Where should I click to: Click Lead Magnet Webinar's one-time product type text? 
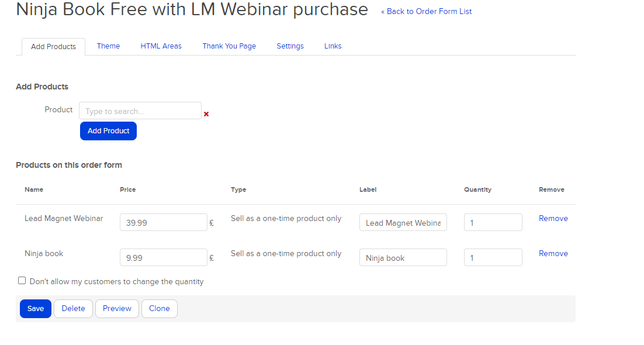coord(286,218)
